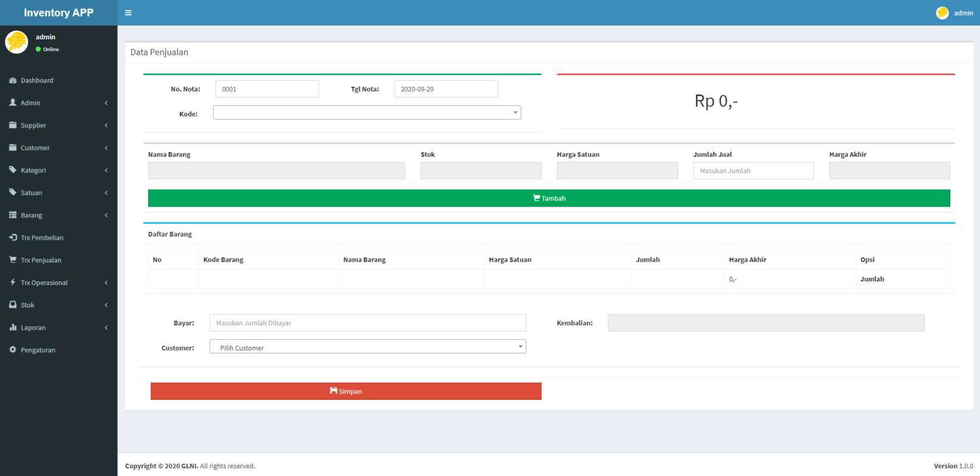Click the Satuan tag icon in the sidebar
980x476 pixels.
[13, 192]
